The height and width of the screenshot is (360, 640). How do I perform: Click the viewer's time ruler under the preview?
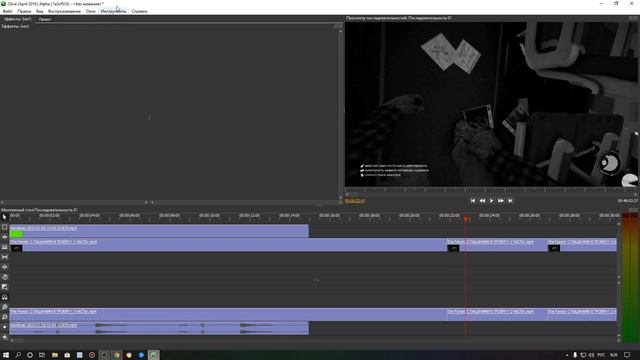(x=491, y=190)
